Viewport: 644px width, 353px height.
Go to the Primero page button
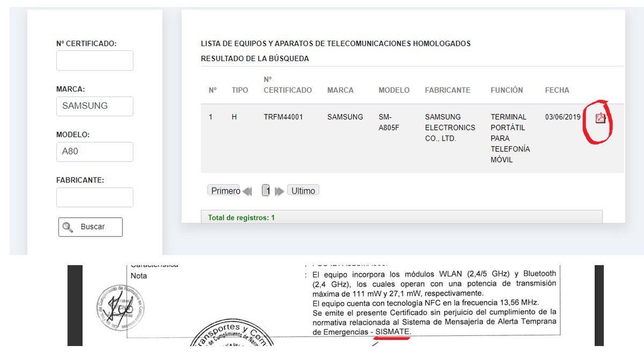pos(223,190)
